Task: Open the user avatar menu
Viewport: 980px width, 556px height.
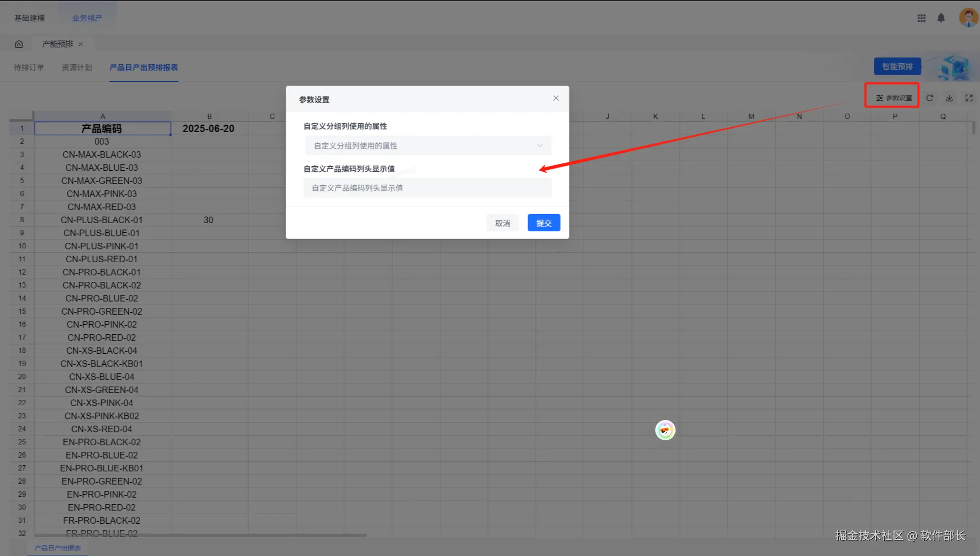Action: tap(968, 18)
